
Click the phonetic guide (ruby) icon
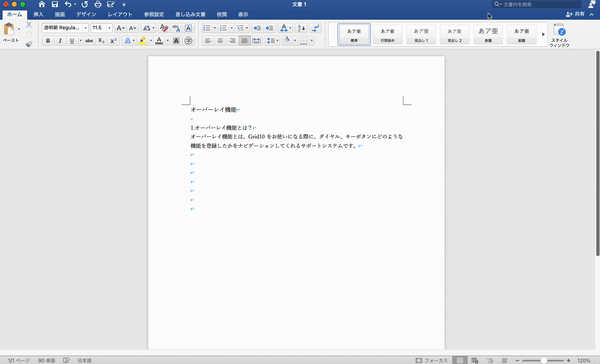(x=176, y=28)
